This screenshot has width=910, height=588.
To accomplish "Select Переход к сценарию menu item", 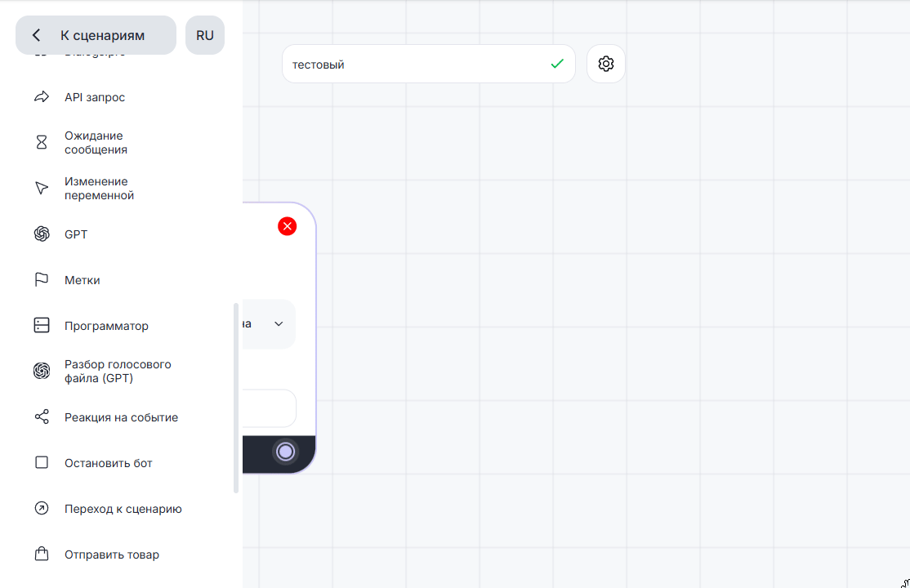I will 123,509.
